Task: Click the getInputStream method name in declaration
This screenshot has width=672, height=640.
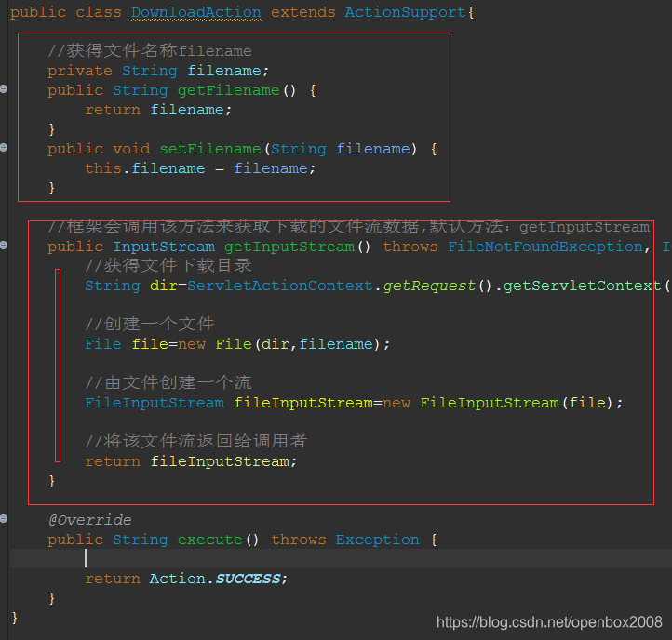Action: click(x=289, y=247)
